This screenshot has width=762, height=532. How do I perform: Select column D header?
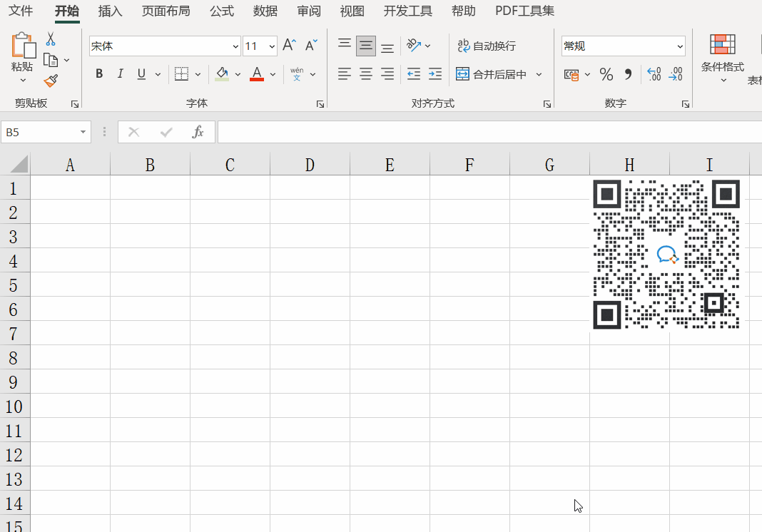(310, 165)
